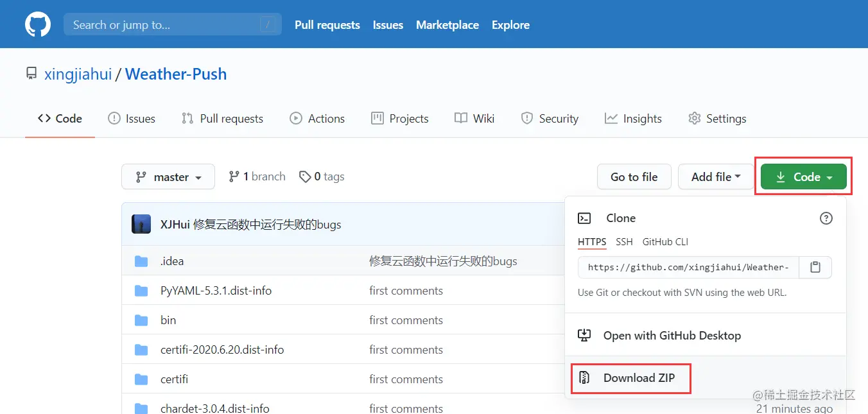Open the repository Settings tab
The height and width of the screenshot is (414, 868).
click(717, 118)
